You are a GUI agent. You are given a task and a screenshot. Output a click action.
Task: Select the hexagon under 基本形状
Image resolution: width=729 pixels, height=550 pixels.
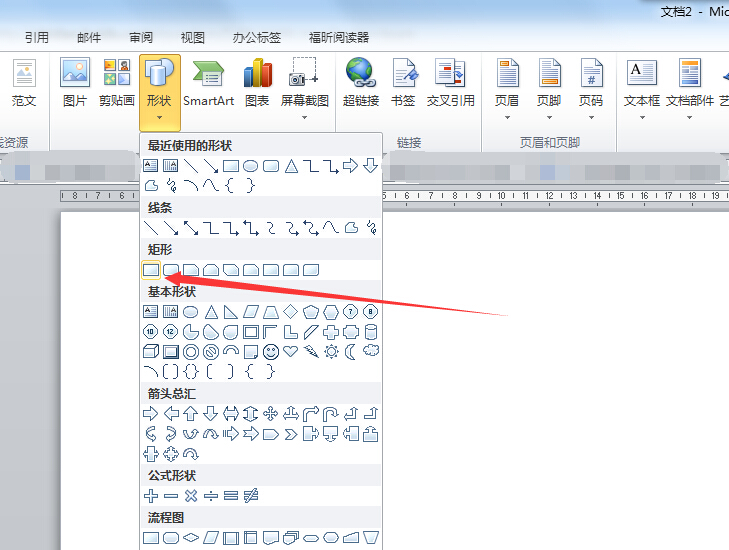[x=331, y=311]
